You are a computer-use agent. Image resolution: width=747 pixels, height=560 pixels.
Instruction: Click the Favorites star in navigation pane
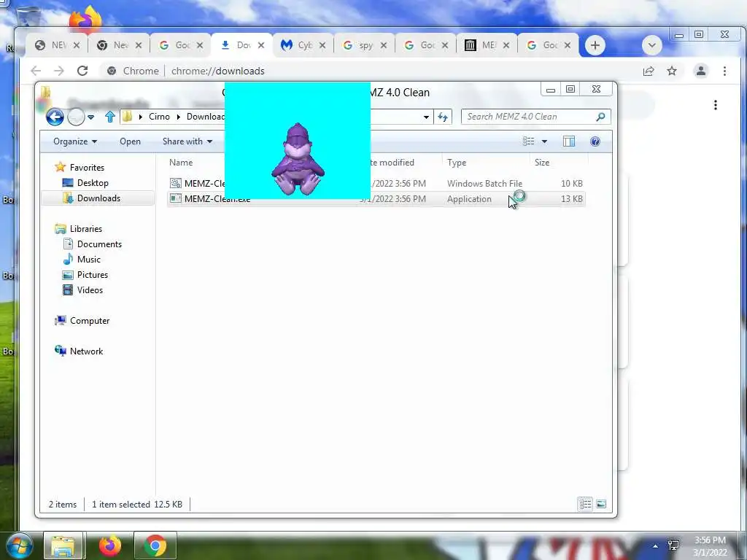click(60, 167)
